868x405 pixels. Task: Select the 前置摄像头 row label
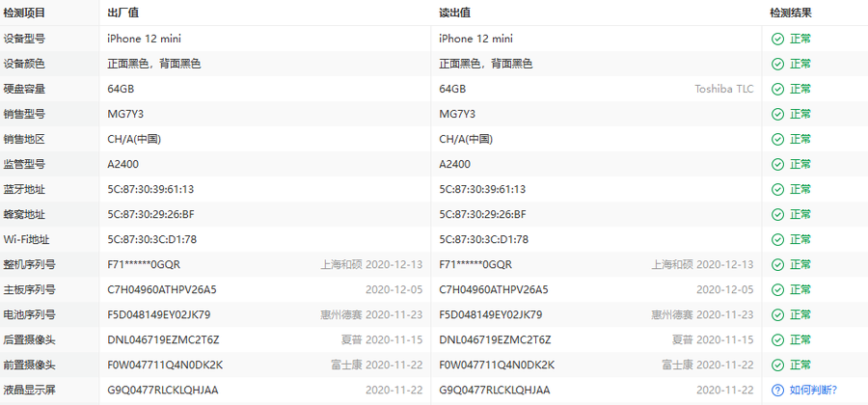(x=29, y=365)
